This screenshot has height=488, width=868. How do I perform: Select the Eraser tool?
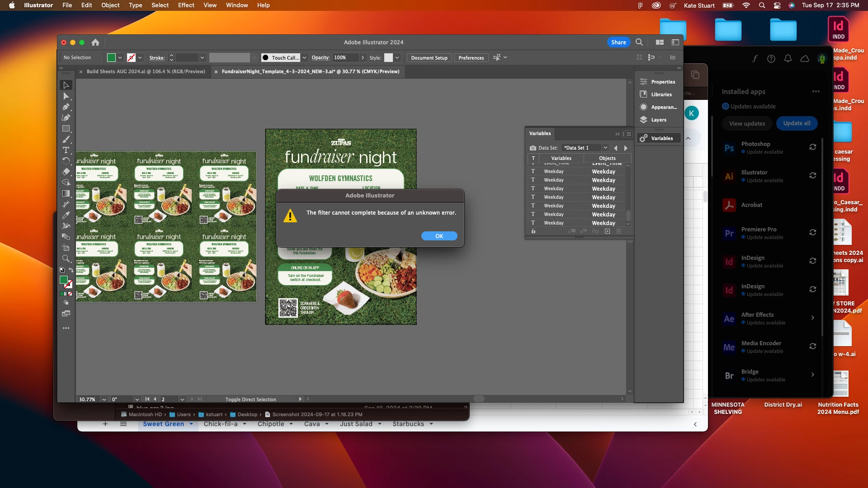point(66,172)
